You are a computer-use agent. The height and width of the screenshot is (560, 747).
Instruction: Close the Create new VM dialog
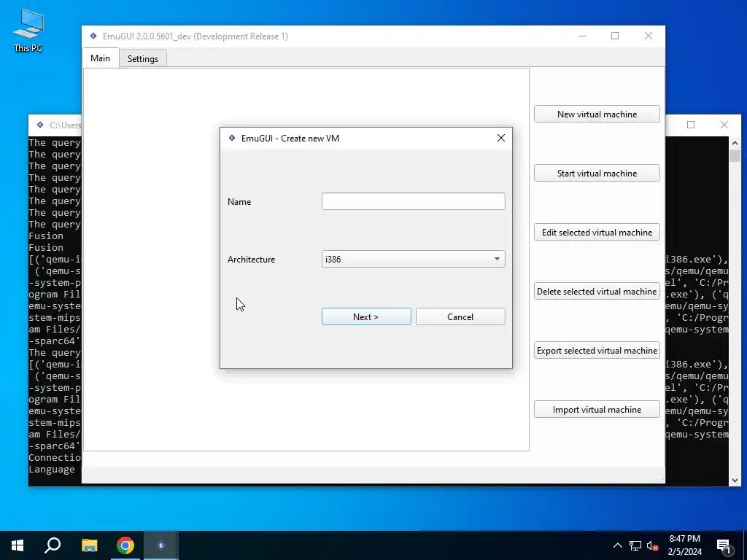pos(500,138)
